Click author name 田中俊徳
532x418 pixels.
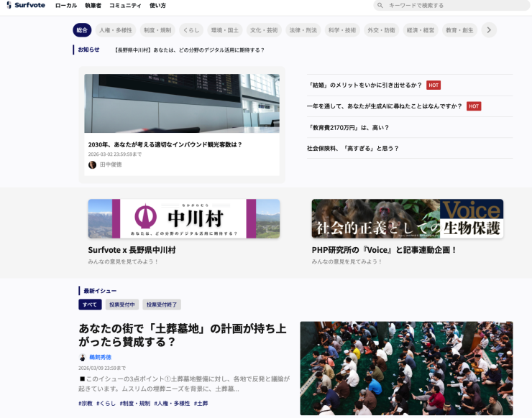point(111,164)
